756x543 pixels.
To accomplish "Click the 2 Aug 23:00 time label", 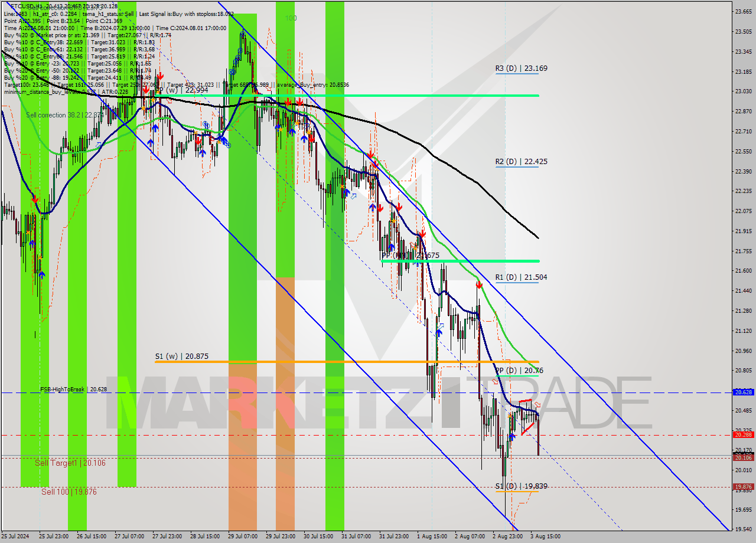I will point(507,537).
